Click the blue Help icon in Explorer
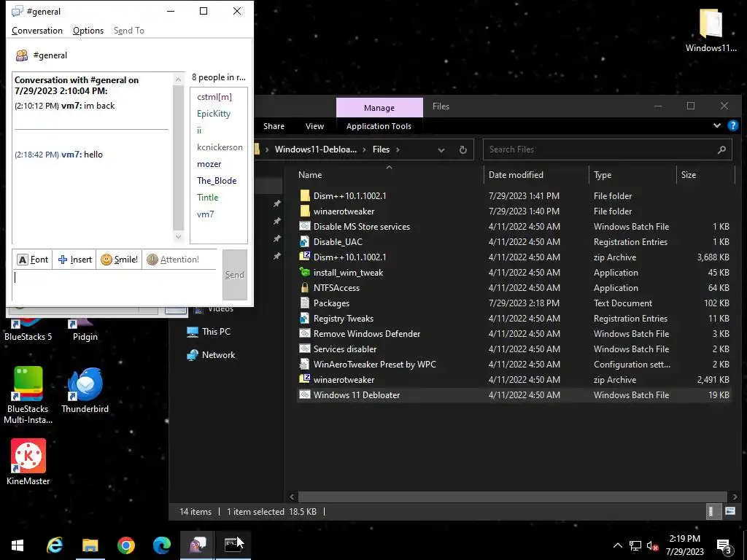 [732, 125]
